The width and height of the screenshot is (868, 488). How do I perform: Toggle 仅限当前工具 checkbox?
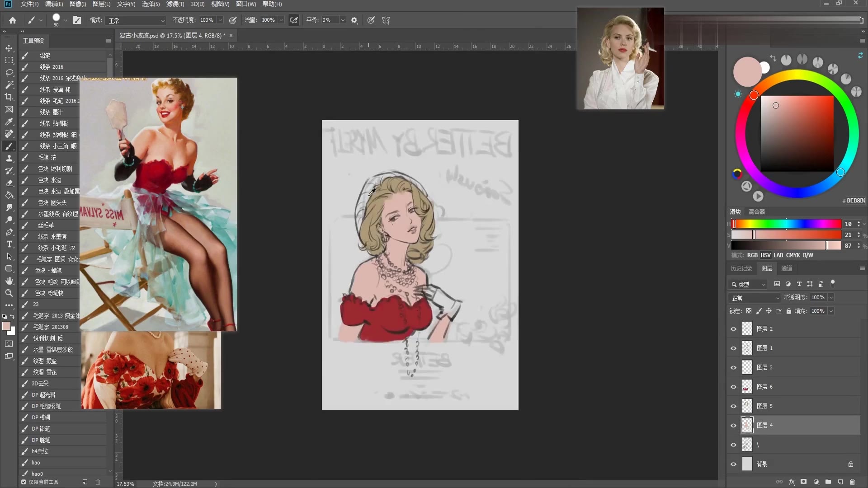[x=24, y=482]
